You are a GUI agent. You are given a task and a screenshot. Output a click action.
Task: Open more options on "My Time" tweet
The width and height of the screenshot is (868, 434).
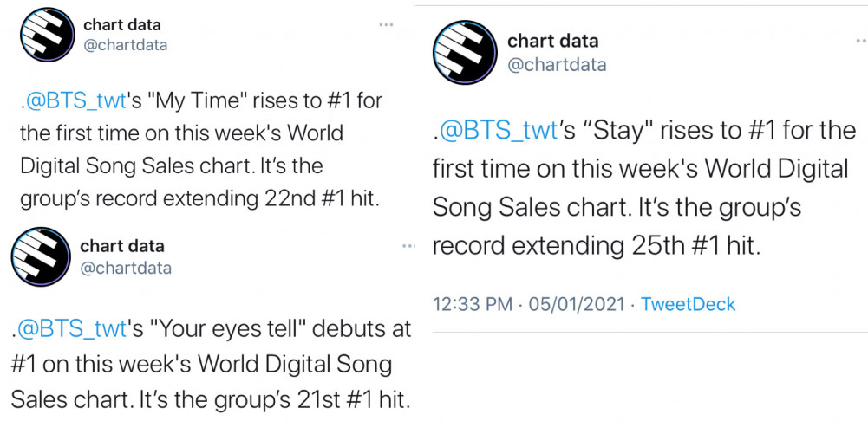[386, 24]
